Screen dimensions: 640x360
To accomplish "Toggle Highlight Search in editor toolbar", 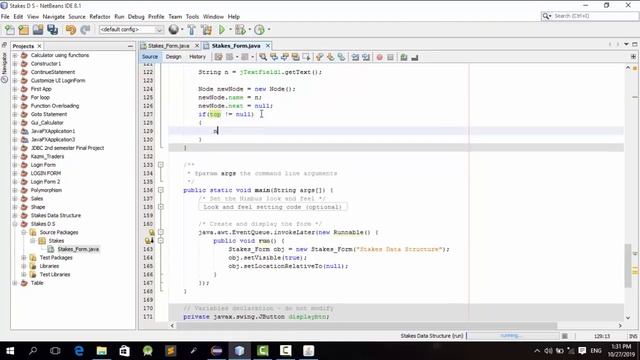I will (x=295, y=58).
